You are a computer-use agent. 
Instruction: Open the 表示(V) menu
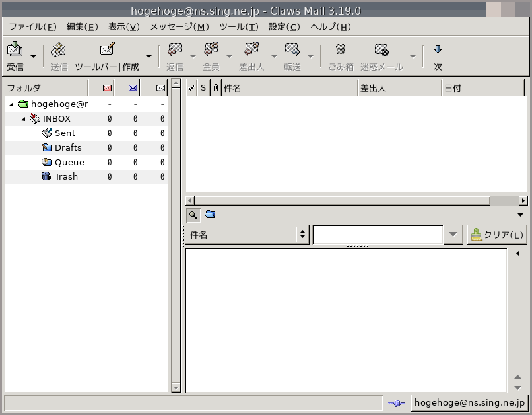(x=124, y=27)
